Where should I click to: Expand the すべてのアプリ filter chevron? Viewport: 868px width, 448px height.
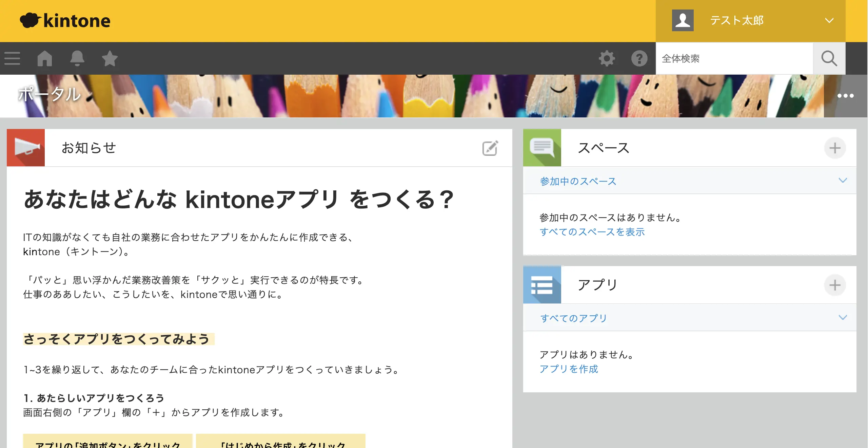(x=843, y=317)
